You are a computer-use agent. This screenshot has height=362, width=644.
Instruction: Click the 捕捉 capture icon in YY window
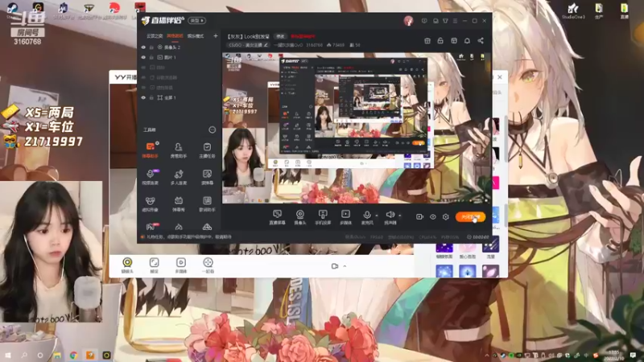tap(154, 265)
